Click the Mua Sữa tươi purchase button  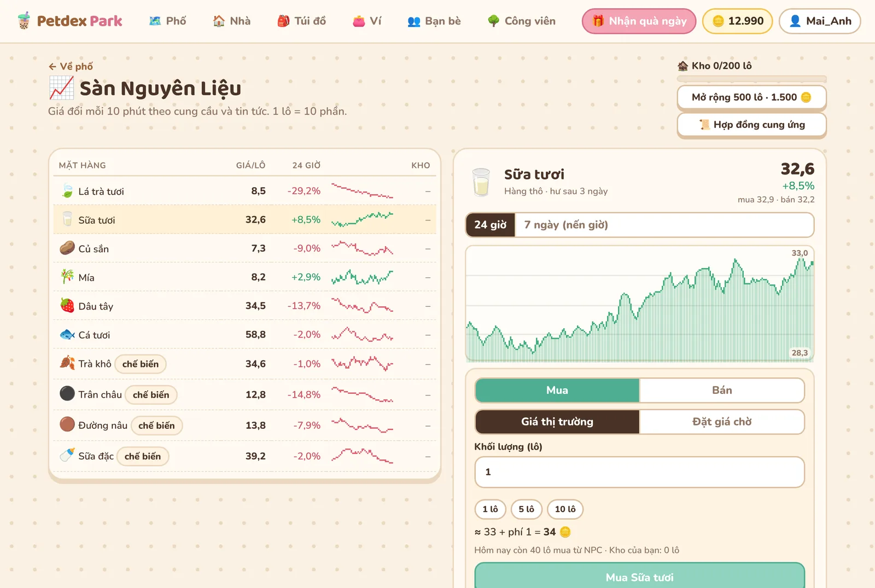click(640, 576)
